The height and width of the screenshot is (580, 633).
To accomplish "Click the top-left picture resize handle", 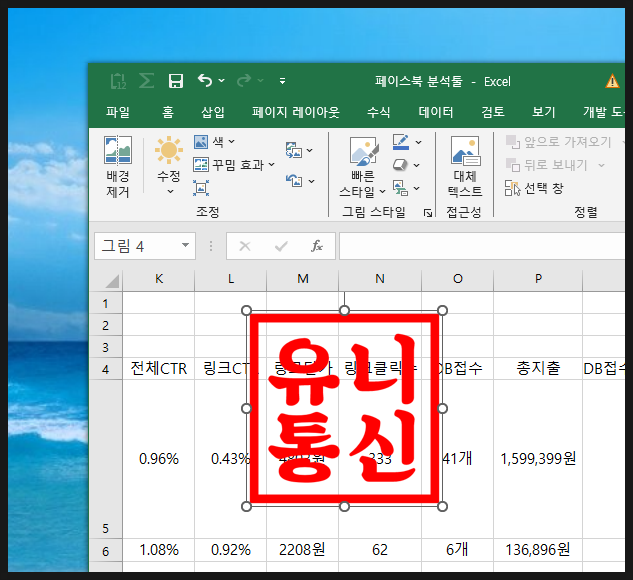I will point(246,310).
